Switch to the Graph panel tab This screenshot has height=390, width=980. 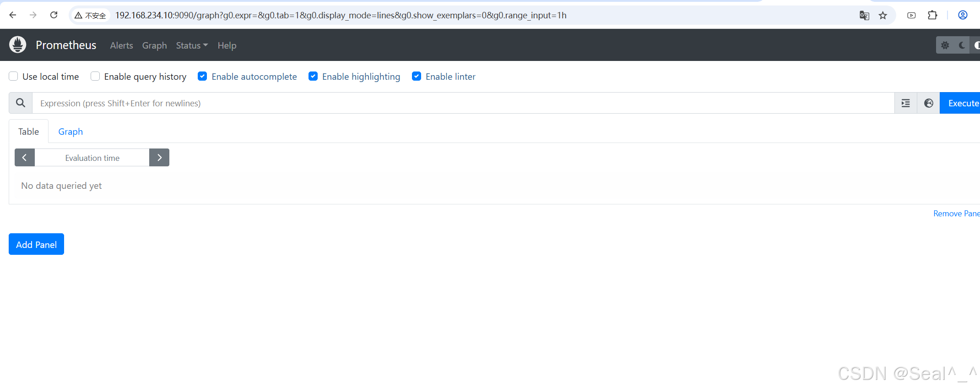(70, 132)
